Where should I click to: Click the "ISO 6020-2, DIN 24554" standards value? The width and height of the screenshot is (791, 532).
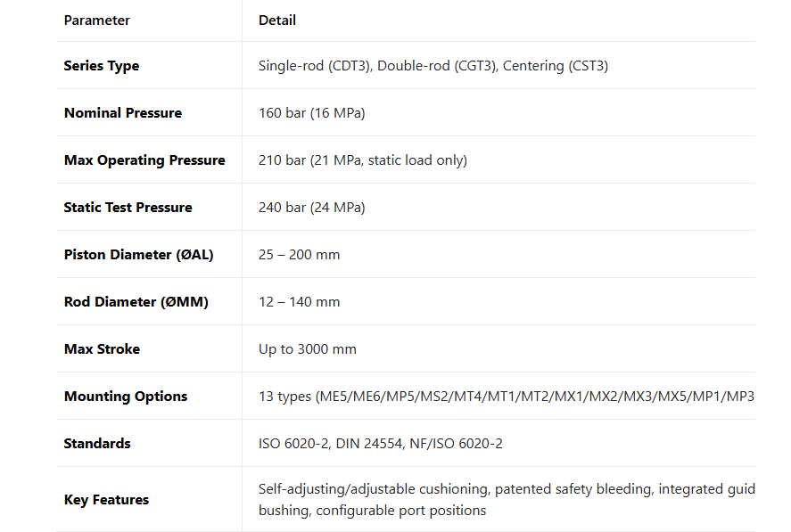point(380,444)
